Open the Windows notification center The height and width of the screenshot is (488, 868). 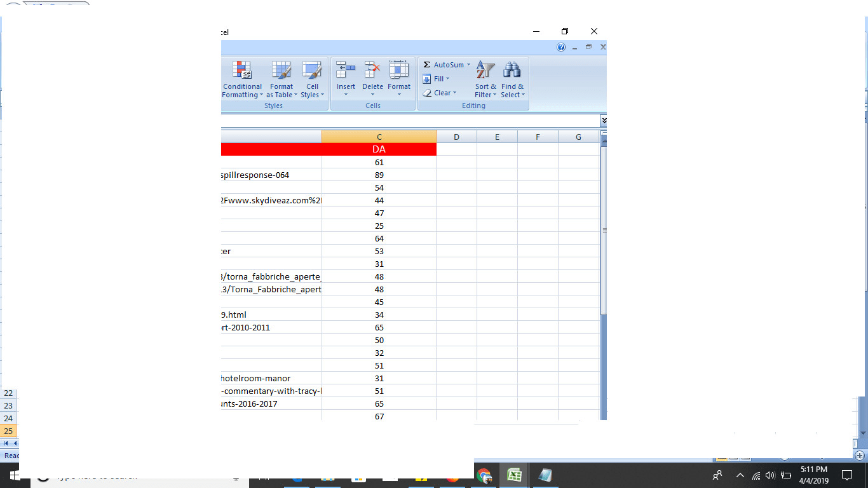(x=846, y=475)
